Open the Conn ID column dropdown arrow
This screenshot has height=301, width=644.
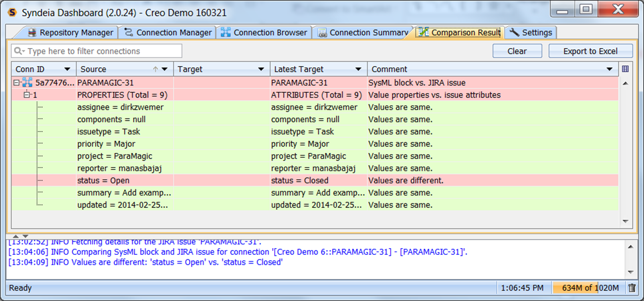(x=68, y=69)
